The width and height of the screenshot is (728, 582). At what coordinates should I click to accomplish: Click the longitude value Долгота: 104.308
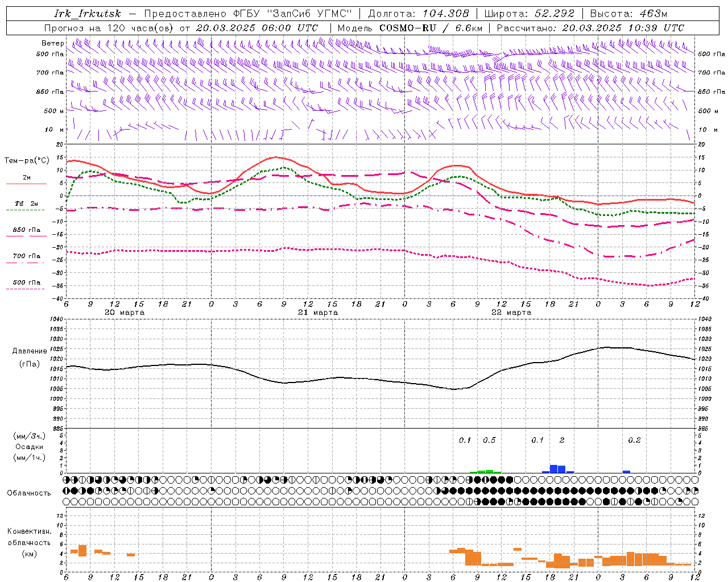(419, 14)
